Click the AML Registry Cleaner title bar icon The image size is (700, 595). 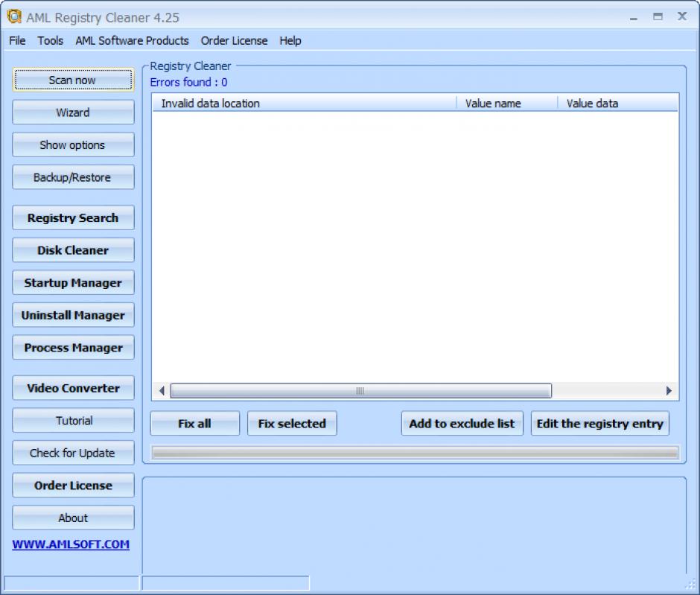click(14, 17)
